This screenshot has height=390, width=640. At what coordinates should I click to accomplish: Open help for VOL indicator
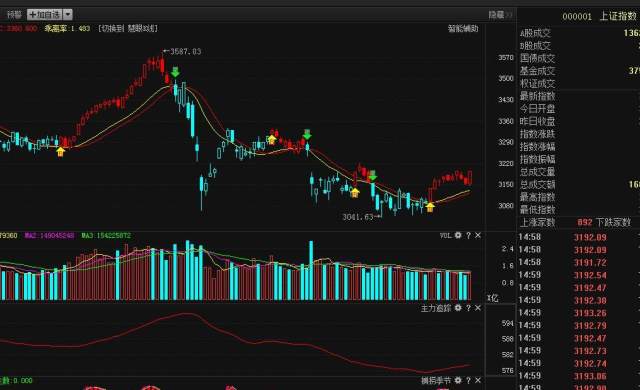469,235
